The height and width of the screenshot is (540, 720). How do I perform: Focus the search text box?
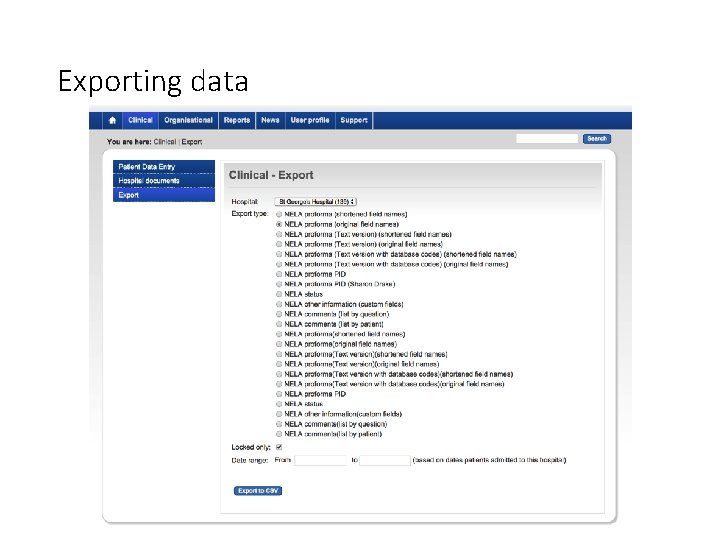[x=547, y=139]
